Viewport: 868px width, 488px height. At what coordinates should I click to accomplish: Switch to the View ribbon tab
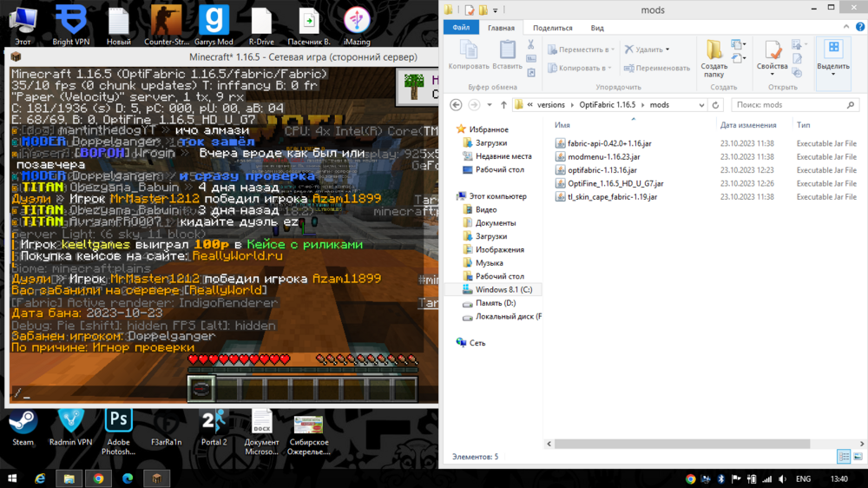[597, 28]
